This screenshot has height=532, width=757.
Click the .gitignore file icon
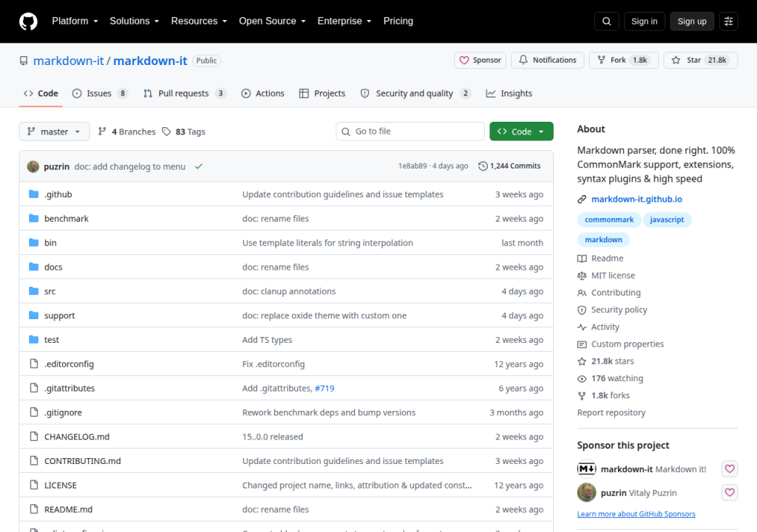(x=34, y=412)
